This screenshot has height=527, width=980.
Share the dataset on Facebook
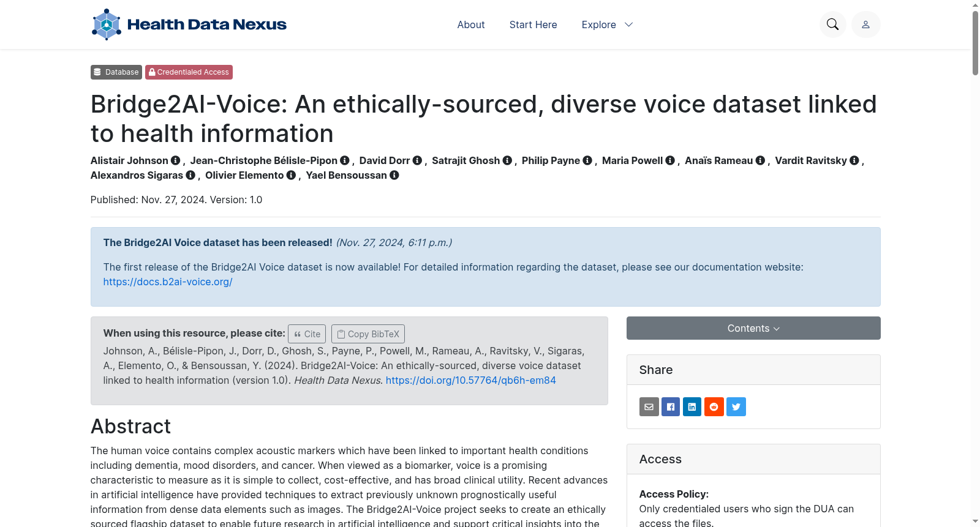(x=671, y=407)
